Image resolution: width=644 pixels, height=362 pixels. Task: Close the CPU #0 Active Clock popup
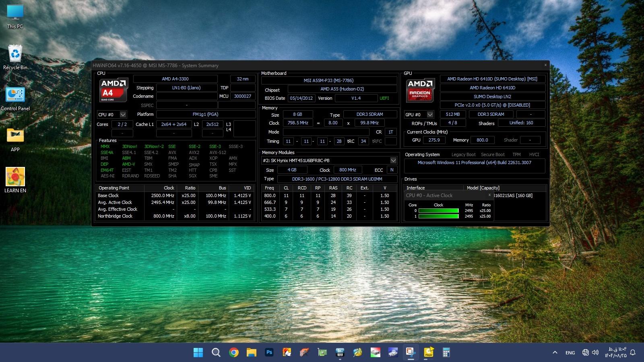(489, 195)
